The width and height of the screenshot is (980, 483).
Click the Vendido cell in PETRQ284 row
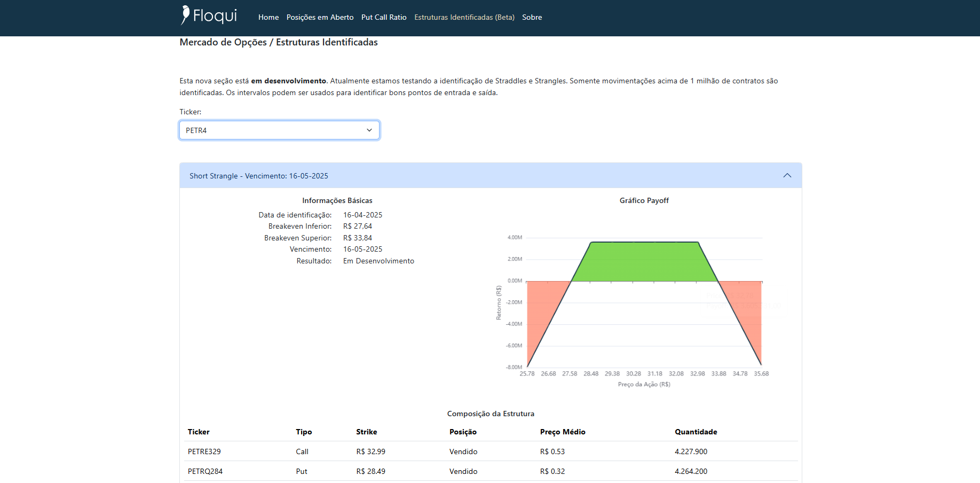click(x=463, y=471)
